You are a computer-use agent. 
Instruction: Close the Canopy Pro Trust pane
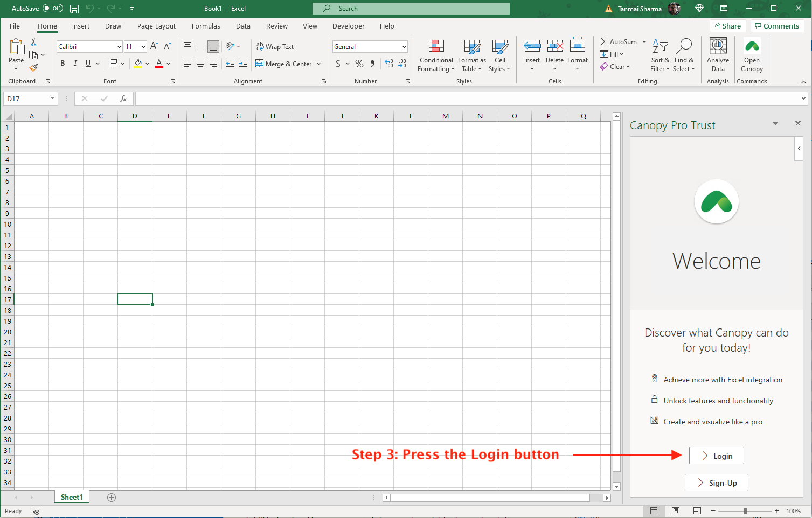pos(798,124)
